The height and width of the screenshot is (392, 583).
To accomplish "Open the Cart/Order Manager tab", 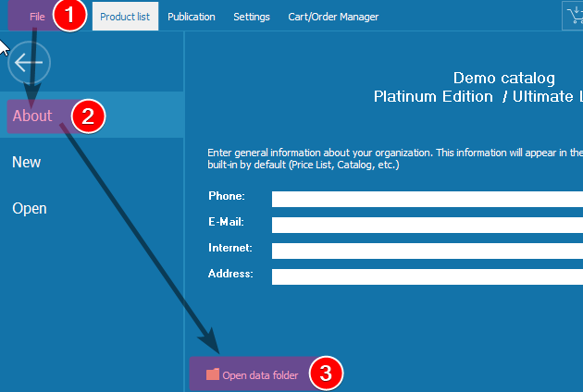I will click(x=333, y=17).
